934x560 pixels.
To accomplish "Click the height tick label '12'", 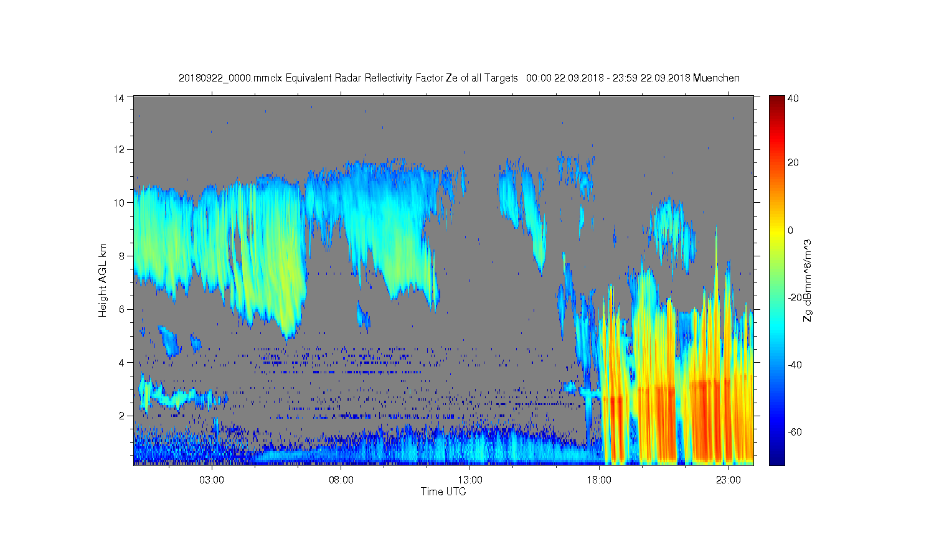I will coord(120,149).
